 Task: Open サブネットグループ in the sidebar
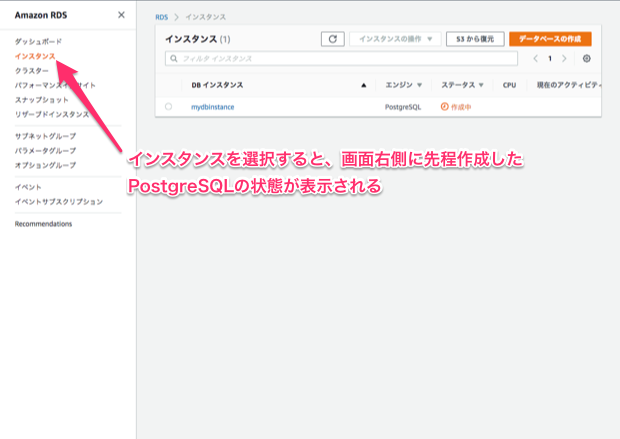(45, 136)
